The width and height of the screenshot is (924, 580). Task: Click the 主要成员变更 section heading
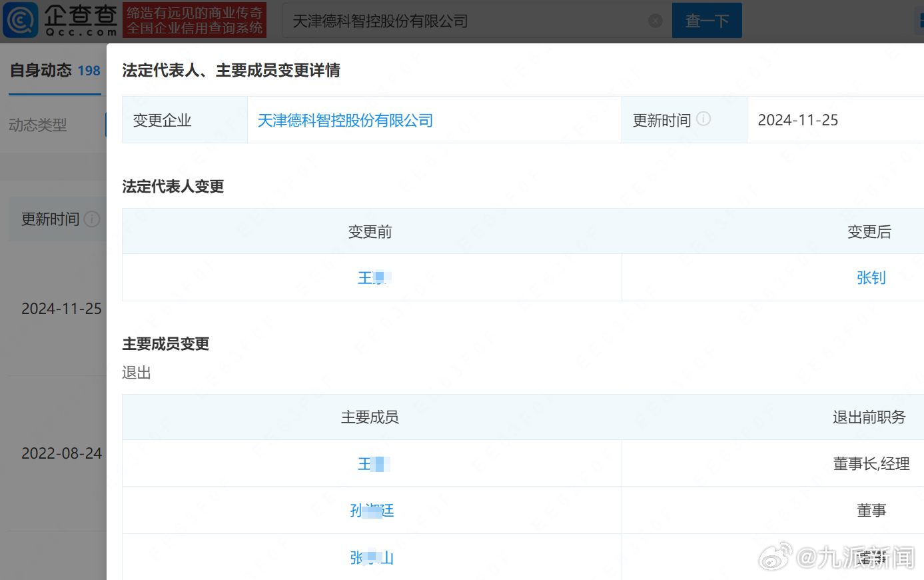pyautogui.click(x=166, y=344)
